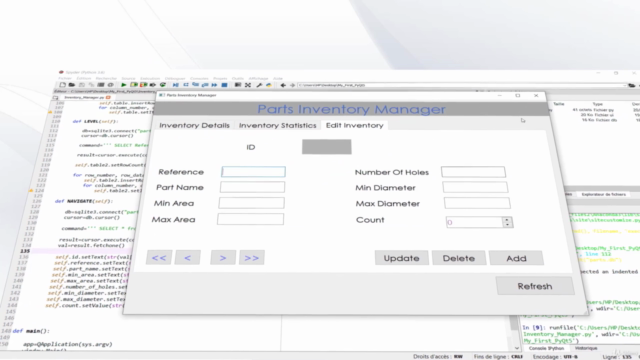
Task: Select the Inventory_Manager.py editor tab
Action: click(x=84, y=98)
